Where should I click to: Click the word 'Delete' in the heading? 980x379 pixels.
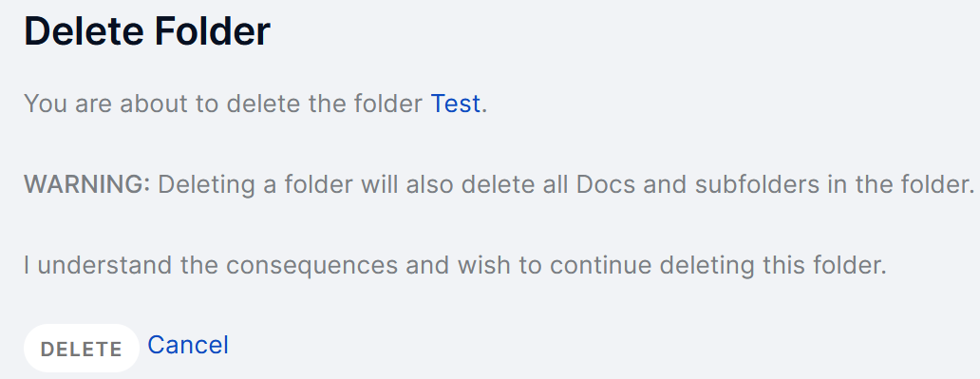(85, 31)
